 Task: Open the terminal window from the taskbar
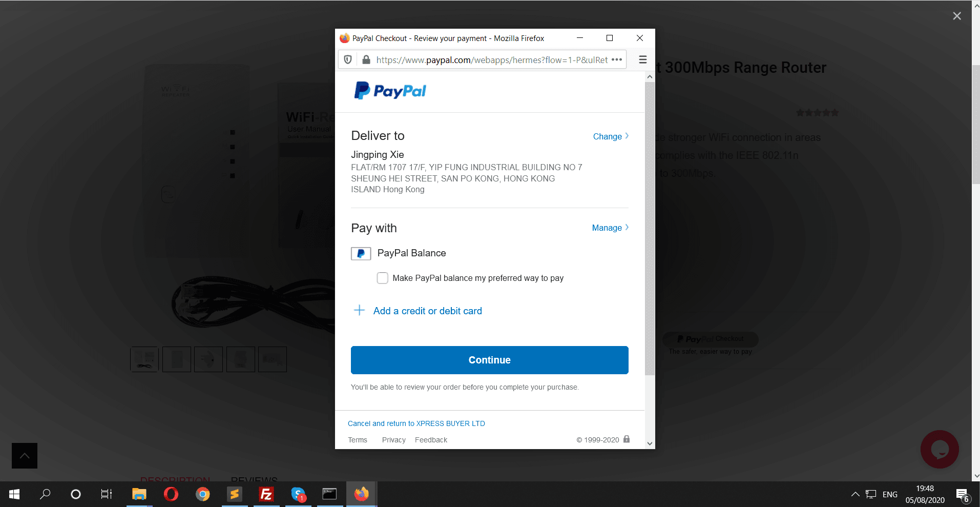pyautogui.click(x=330, y=494)
